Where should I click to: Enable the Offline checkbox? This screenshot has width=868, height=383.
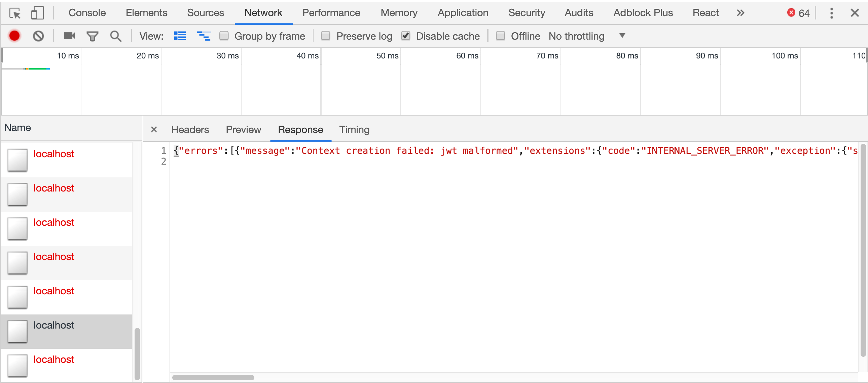[x=500, y=36]
